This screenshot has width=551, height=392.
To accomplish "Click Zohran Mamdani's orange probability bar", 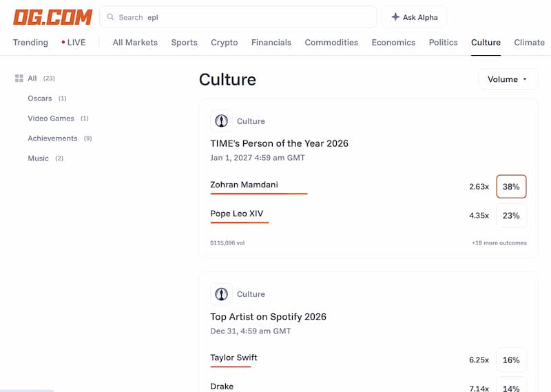I will 259,194.
